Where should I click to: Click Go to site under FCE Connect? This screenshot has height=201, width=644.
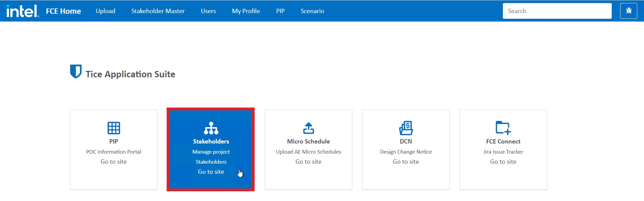point(503,162)
